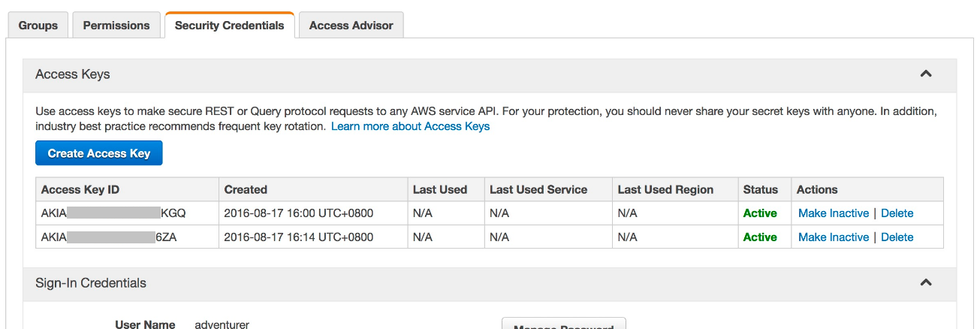Image resolution: width=980 pixels, height=329 pixels.
Task: Click the Access Key ID column header
Action: pyautogui.click(x=80, y=189)
